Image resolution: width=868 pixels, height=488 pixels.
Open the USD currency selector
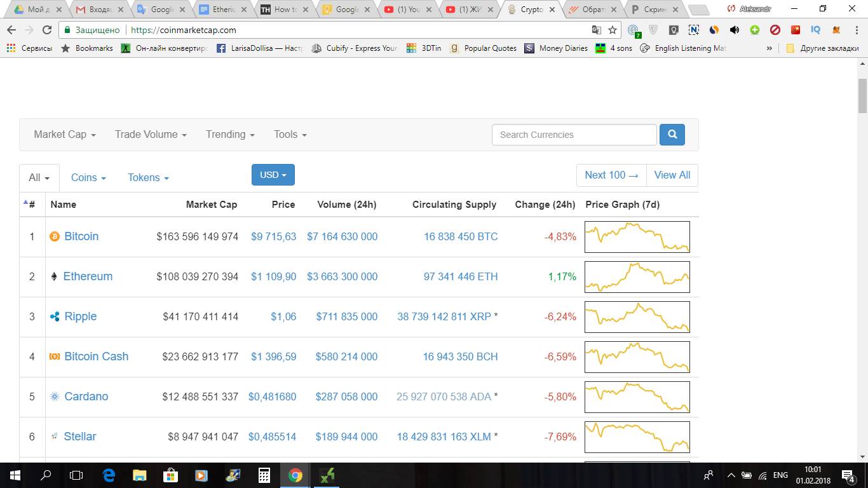pyautogui.click(x=273, y=175)
